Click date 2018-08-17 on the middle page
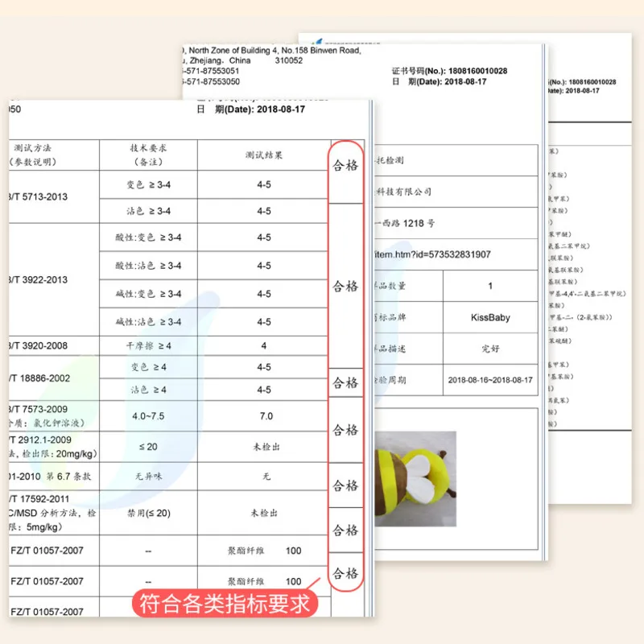644x644 pixels. (x=465, y=82)
